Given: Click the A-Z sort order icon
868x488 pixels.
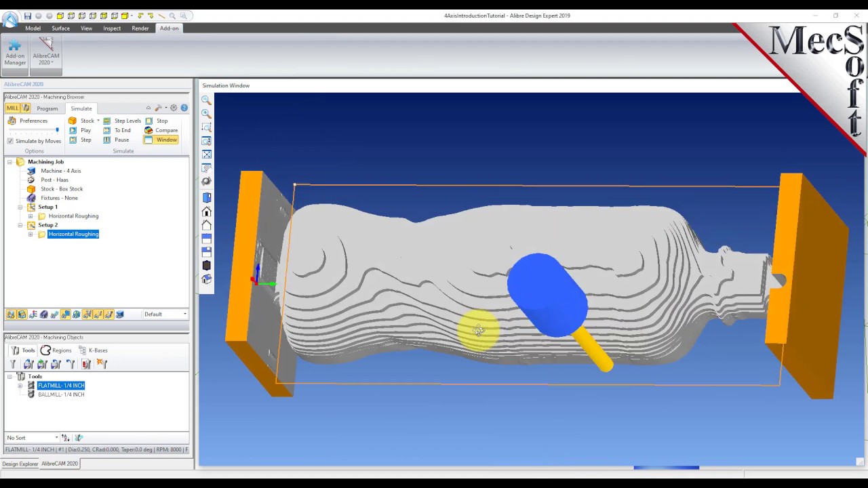Looking at the screenshot, I should [x=66, y=438].
